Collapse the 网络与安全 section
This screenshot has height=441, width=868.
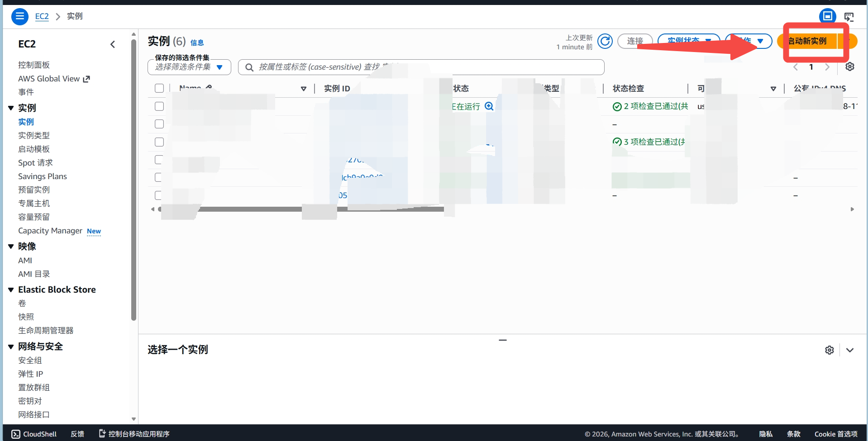[11, 347]
